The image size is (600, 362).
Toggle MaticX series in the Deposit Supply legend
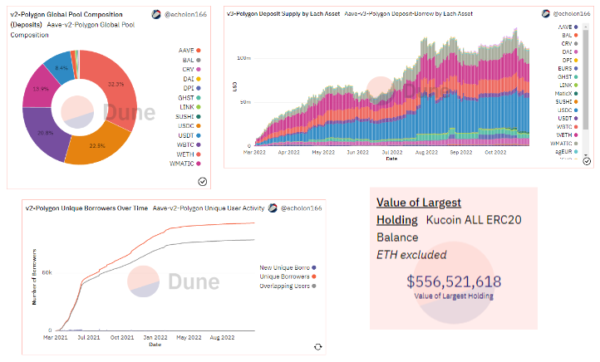coord(566,93)
